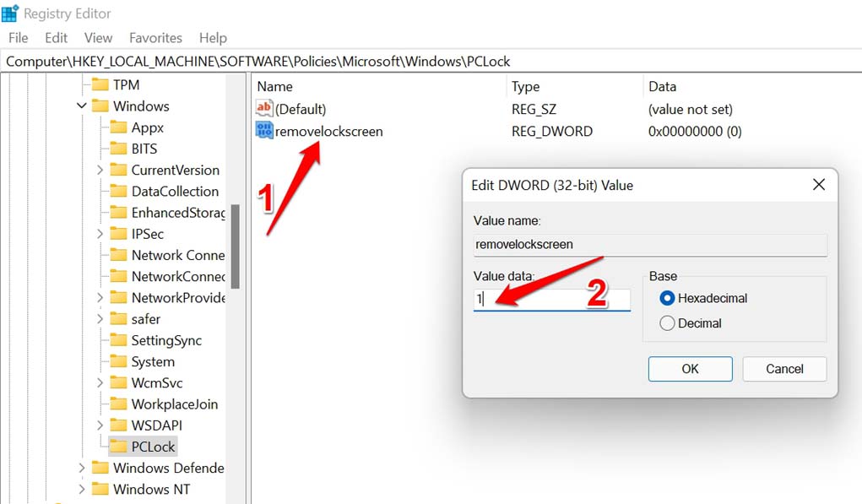Select the (Default) value name
Screen dimensions: 862x504
point(301,109)
